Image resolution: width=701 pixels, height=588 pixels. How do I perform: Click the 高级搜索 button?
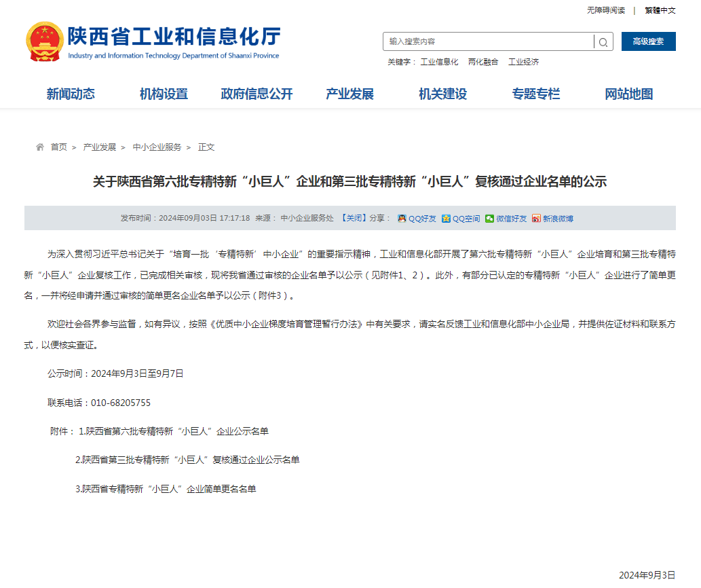pos(648,41)
